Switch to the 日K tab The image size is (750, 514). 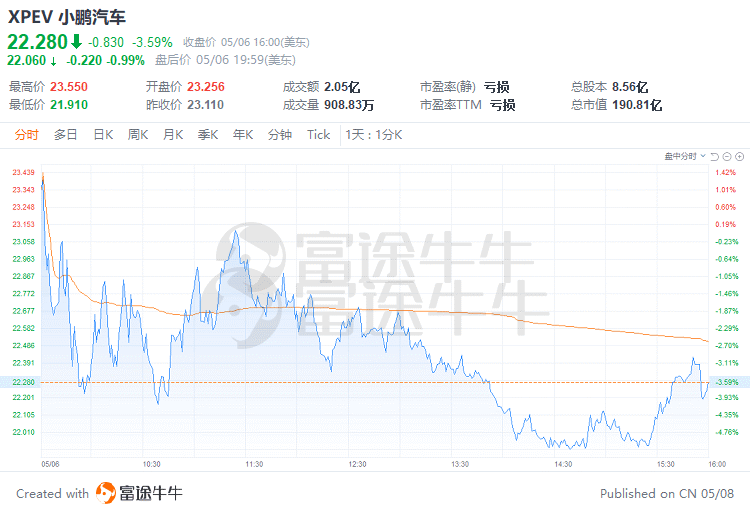tap(103, 135)
